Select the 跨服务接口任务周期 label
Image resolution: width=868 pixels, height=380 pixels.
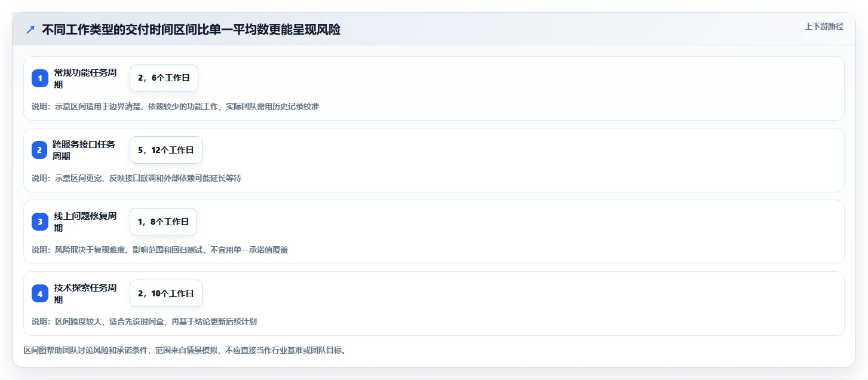[84, 150]
